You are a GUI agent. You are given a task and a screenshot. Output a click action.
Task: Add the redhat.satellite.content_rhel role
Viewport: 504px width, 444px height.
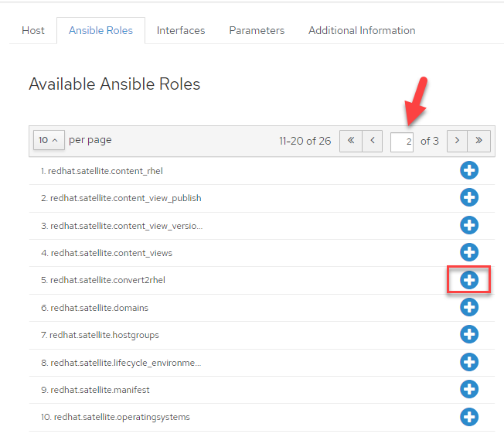point(469,170)
